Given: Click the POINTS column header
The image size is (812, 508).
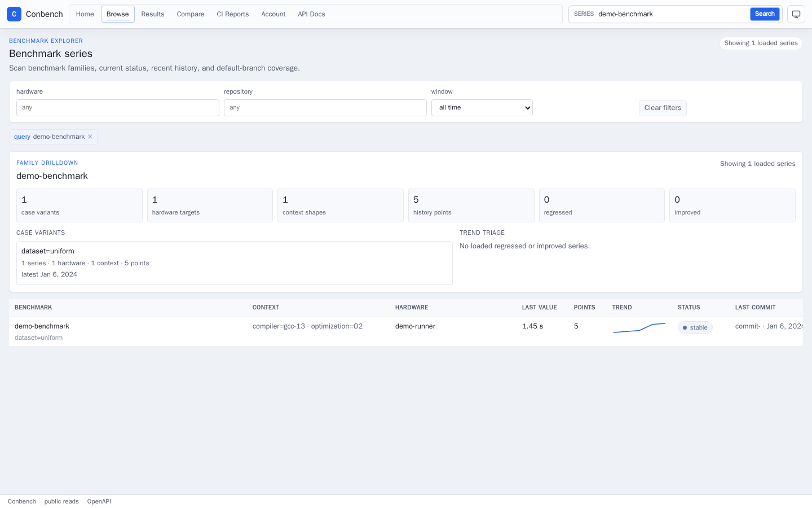Looking at the screenshot, I should 585,308.
